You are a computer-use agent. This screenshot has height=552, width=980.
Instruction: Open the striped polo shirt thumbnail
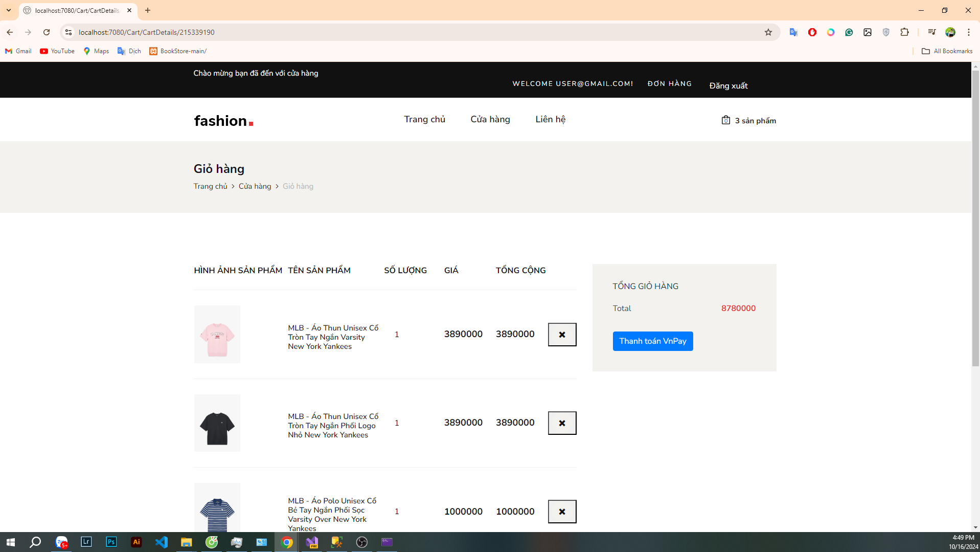[x=217, y=508]
